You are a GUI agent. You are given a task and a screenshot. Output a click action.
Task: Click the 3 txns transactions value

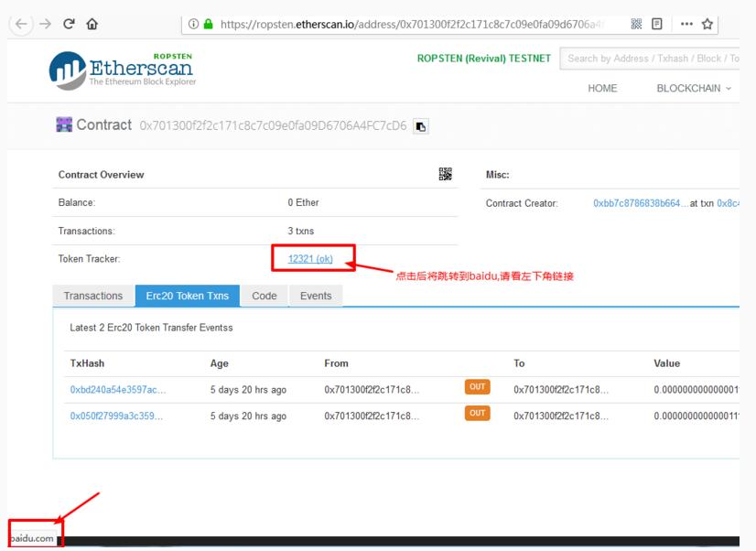[301, 231]
